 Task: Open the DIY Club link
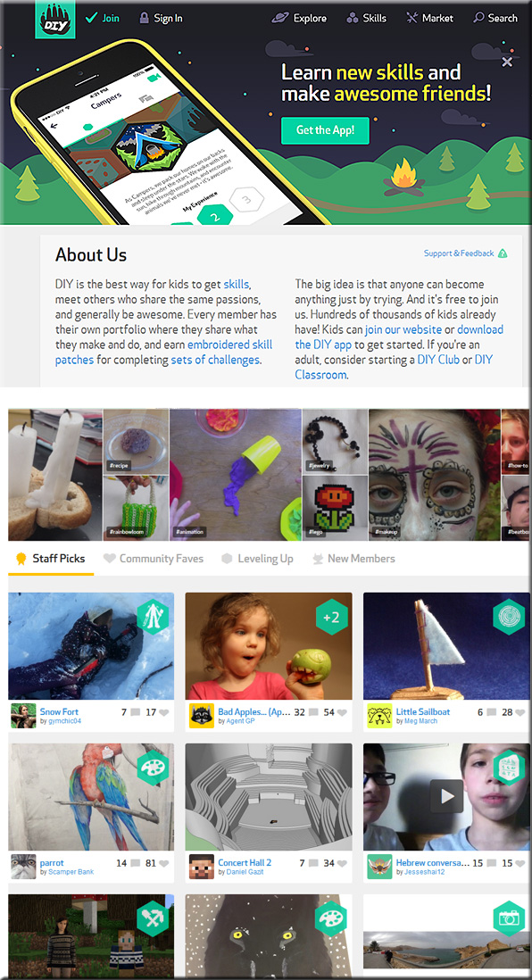pyautogui.click(x=438, y=360)
